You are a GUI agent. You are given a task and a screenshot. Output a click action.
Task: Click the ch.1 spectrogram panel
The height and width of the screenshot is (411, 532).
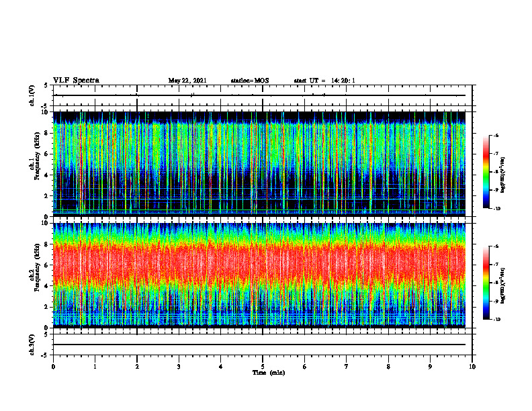click(259, 164)
